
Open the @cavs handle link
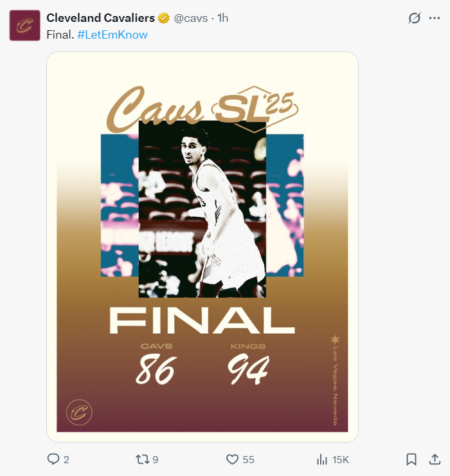click(190, 18)
